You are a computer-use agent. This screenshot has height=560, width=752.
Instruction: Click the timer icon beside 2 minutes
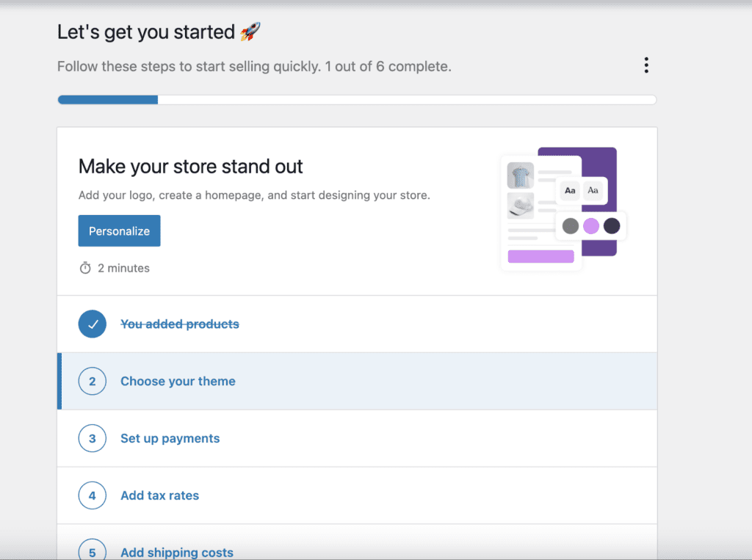(84, 268)
